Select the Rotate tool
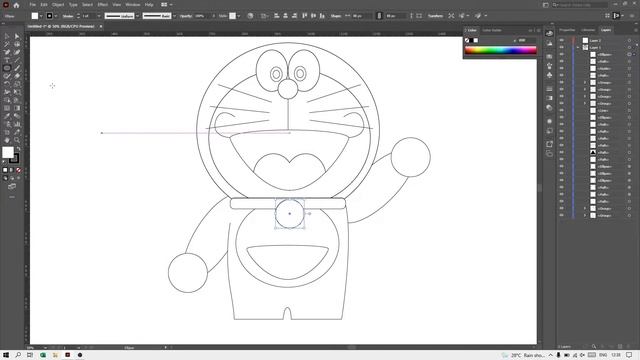Image resolution: width=640 pixels, height=360 pixels. 7,84
